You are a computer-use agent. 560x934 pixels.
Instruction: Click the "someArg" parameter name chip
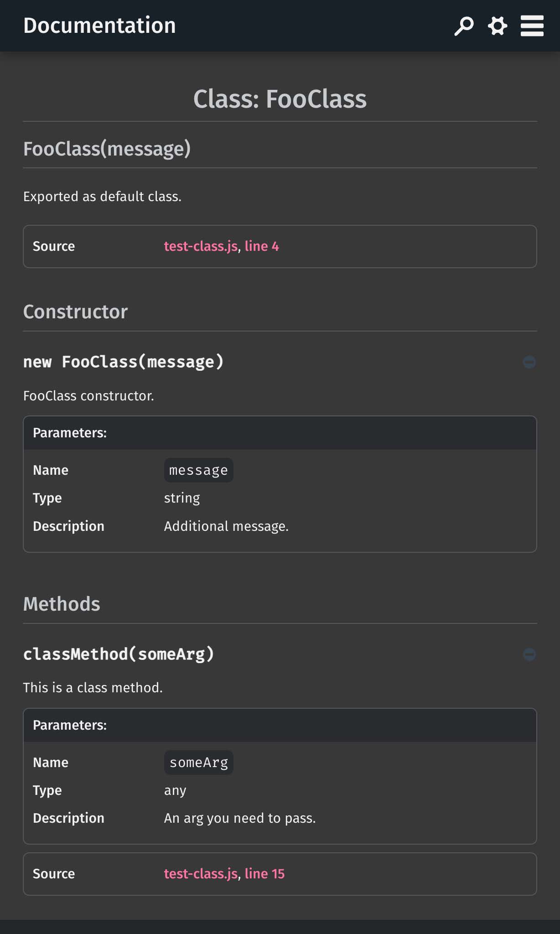click(198, 763)
